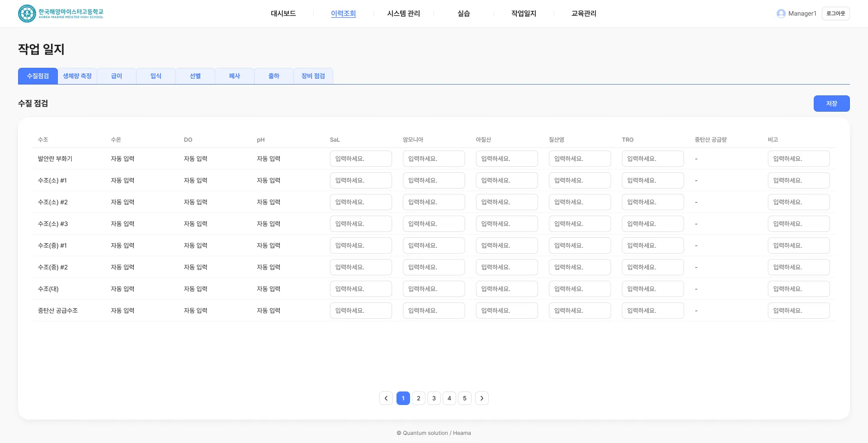This screenshot has width=868, height=443.
Task: Click SaL input for 수조(대) row
Action: click(x=361, y=289)
